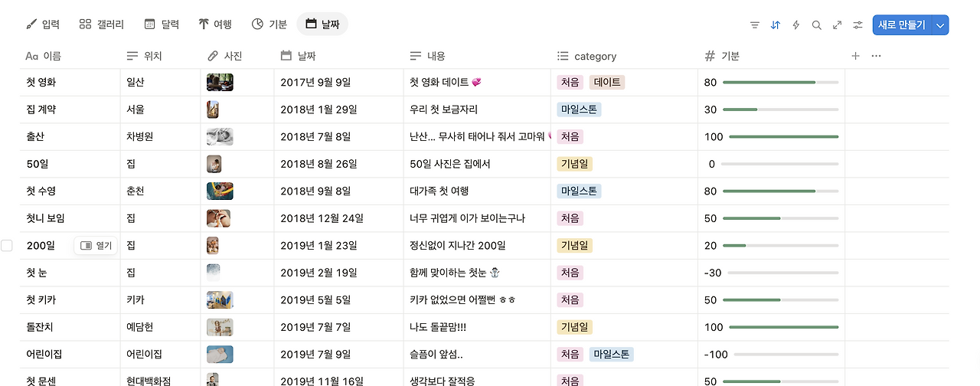Click the 기분 progress bar for 집 계약
The width and height of the screenshot is (980, 386).
[780, 110]
